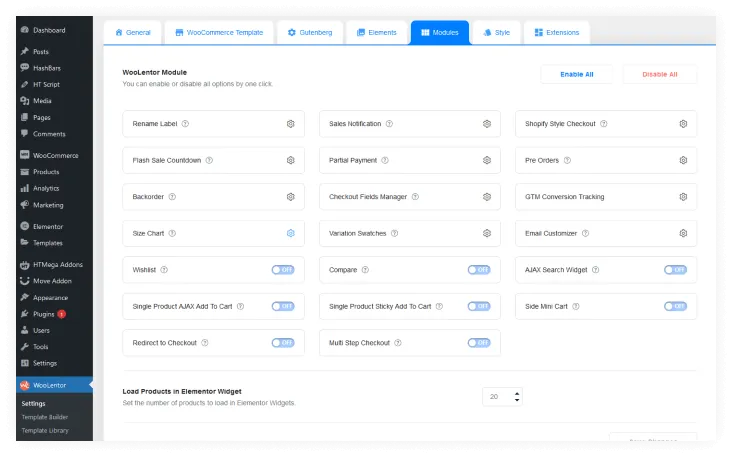The width and height of the screenshot is (732, 457).
Task: Open Email Customizer settings gear
Action: (x=683, y=233)
